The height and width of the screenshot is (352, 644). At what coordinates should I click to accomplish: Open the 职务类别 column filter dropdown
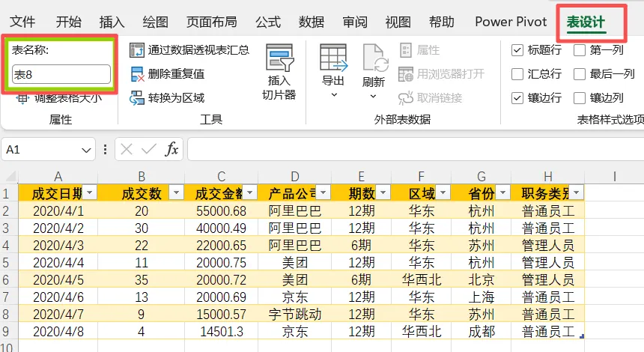pyautogui.click(x=577, y=192)
